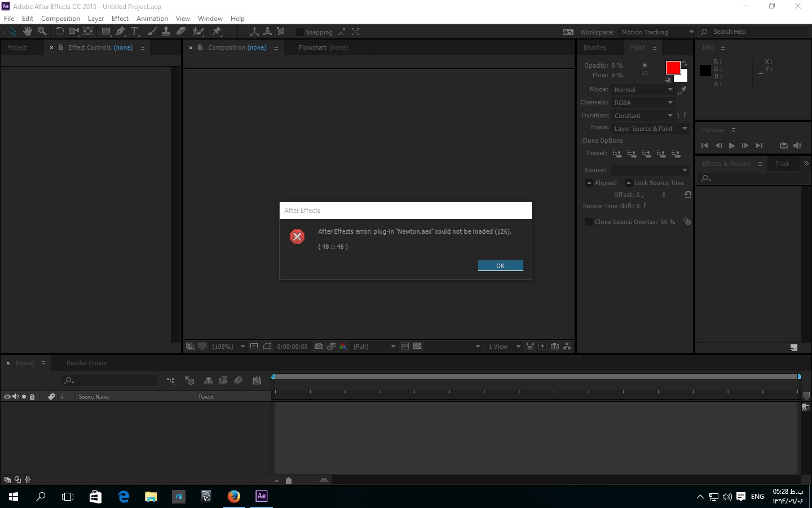This screenshot has height=508, width=812.
Task: Click OK in the error dialog
Action: tap(501, 266)
